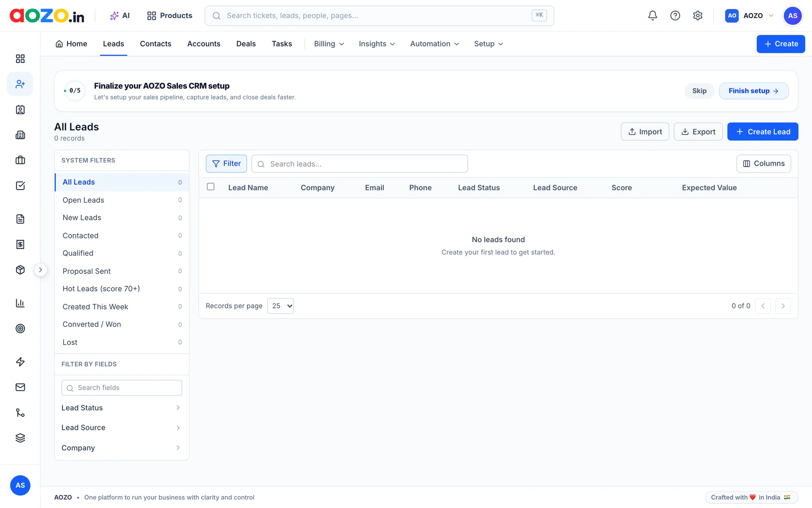This screenshot has width=812, height=508.
Task: Open the Columns chooser
Action: tap(763, 163)
